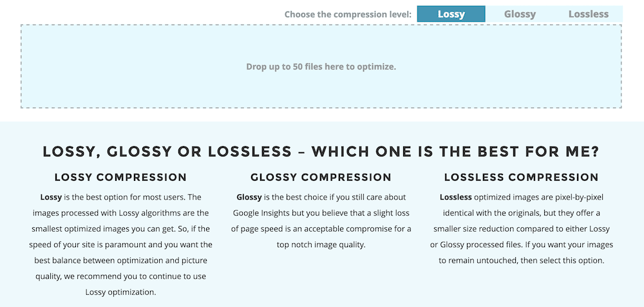The height and width of the screenshot is (307, 644).
Task: Click bold "Glossy" starting the middle paragraph
Action: coord(249,197)
